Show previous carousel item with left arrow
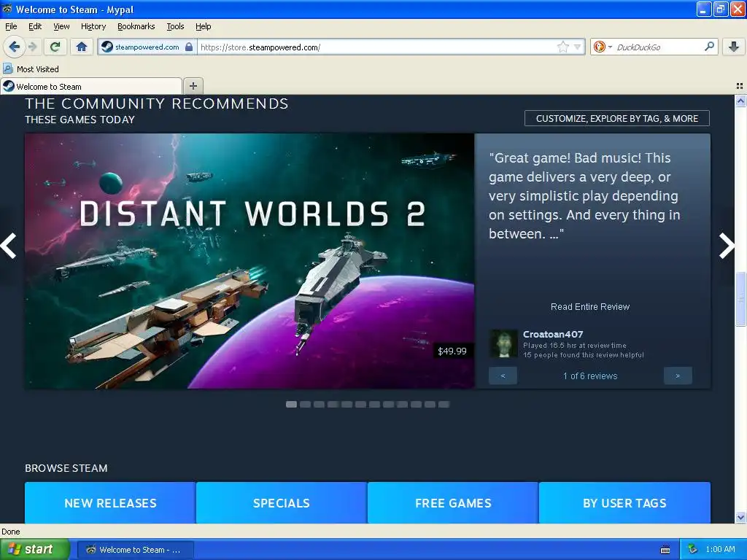Viewport: 747px width, 560px height. [9, 246]
